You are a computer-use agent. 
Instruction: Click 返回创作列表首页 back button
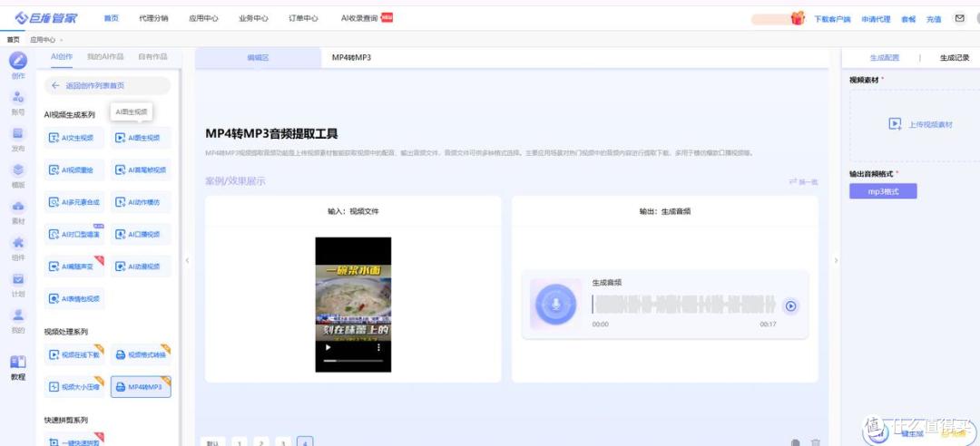[107, 85]
